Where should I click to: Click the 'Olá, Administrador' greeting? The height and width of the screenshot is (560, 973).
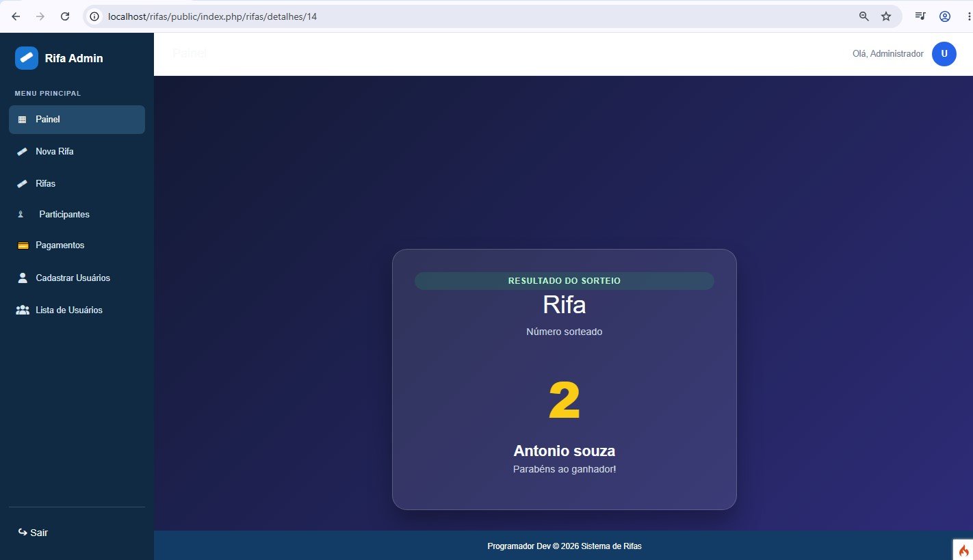point(888,54)
